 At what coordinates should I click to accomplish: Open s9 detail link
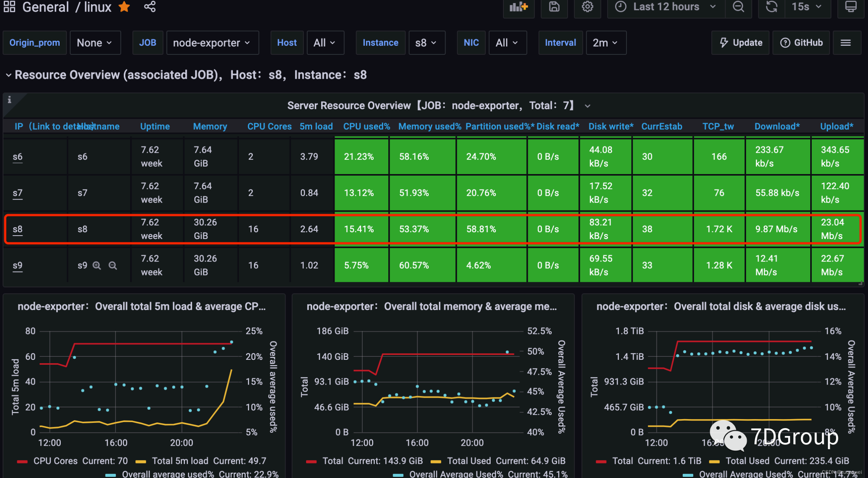pyautogui.click(x=18, y=266)
